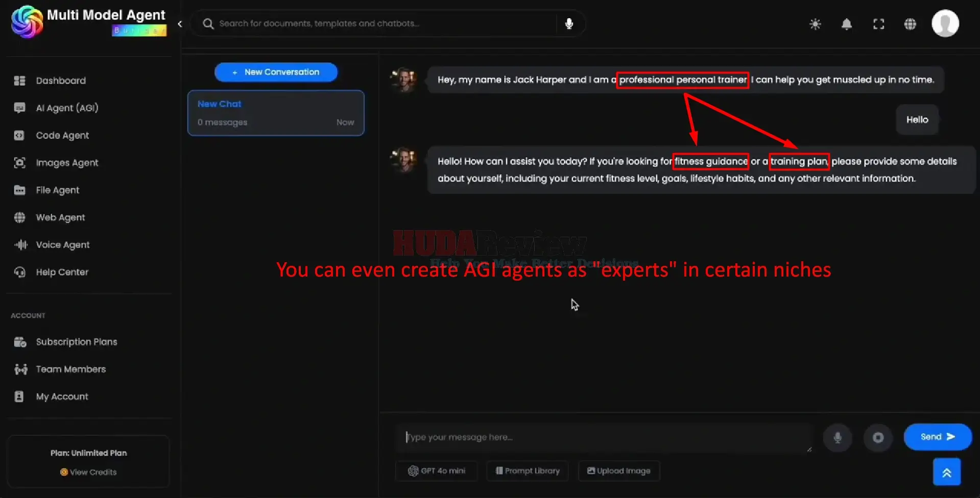This screenshot has height=498, width=980.
Task: Click the Voice Agent waveform icon
Action: [20, 245]
